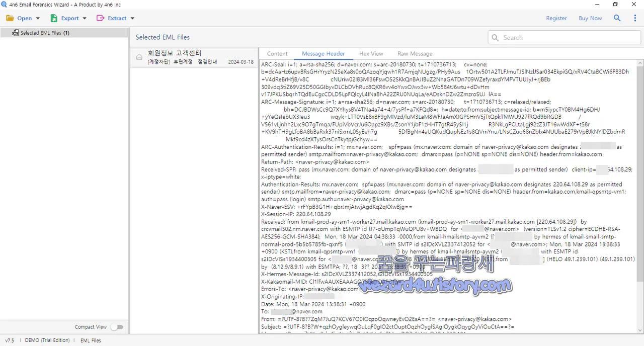The width and height of the screenshot is (644, 346).
Task: Click the Selected EML Files list heading
Action: 163,37
